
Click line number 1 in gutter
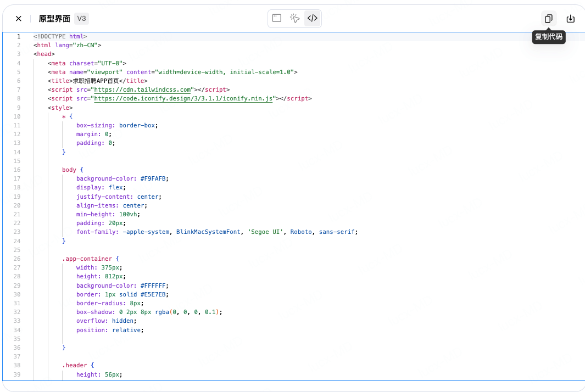19,37
